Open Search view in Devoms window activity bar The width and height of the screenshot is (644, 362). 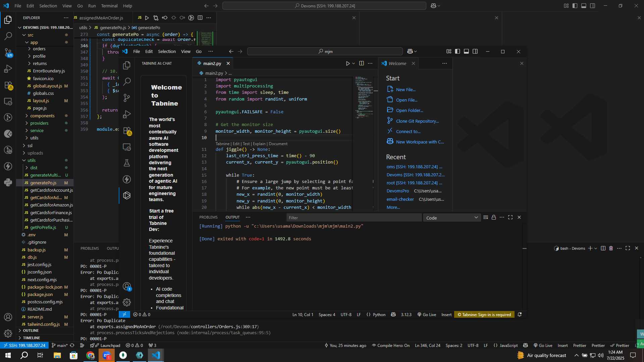tap(8, 36)
